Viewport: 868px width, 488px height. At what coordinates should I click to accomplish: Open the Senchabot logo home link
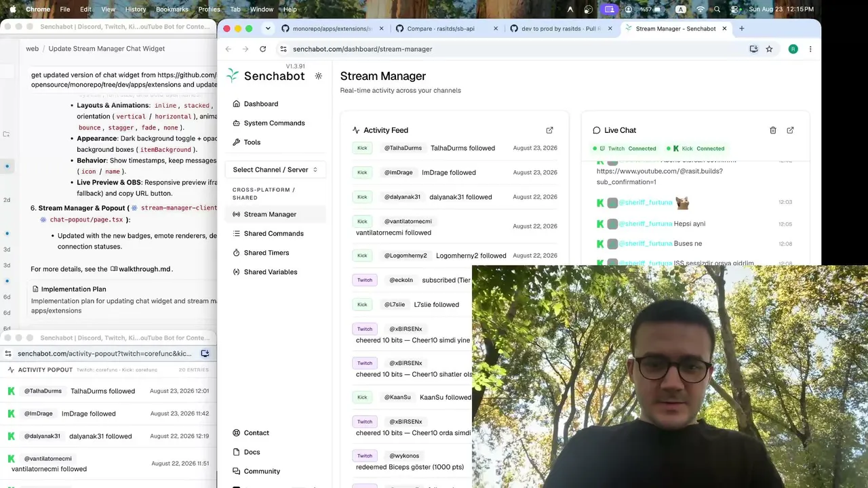pos(265,76)
